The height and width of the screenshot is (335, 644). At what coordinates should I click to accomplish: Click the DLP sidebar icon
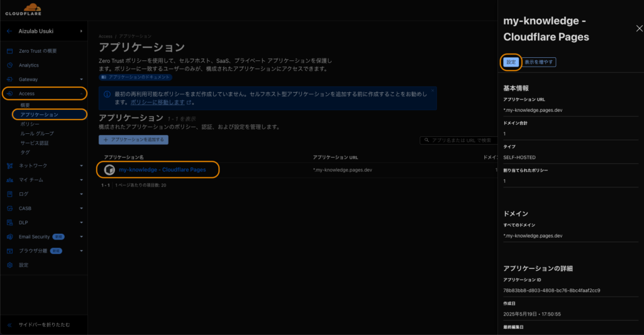coord(10,222)
